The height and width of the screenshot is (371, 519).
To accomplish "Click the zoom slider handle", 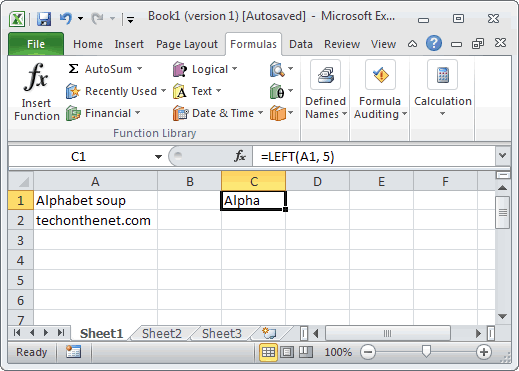I will click(426, 352).
